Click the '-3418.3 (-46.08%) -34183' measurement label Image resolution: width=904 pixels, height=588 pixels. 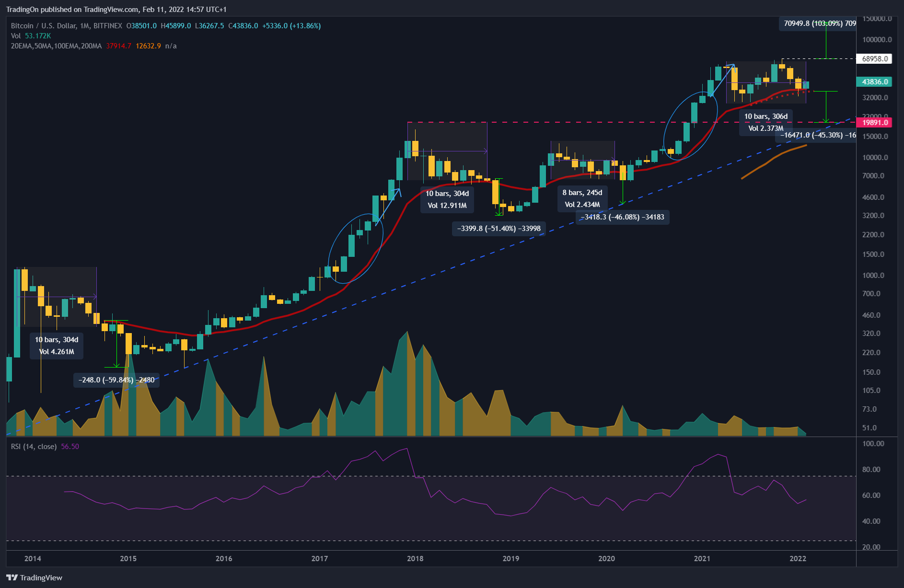point(622,217)
